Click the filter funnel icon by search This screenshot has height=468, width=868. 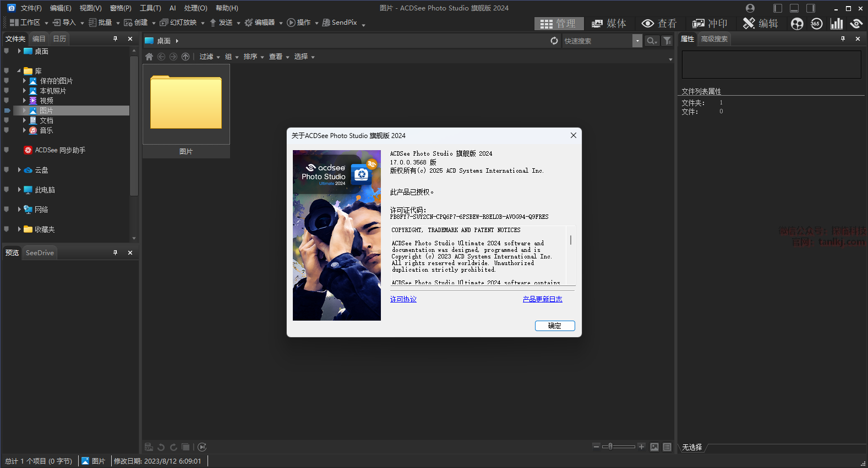[x=667, y=41]
